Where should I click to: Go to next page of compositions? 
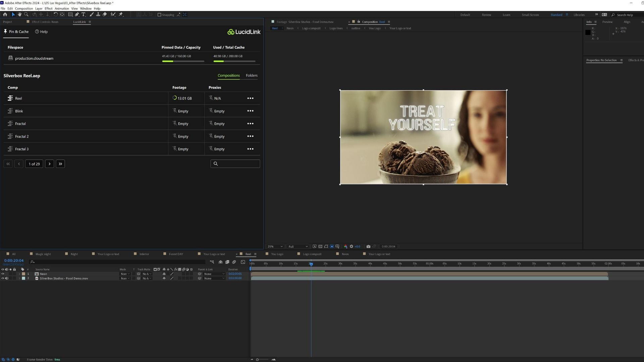50,164
